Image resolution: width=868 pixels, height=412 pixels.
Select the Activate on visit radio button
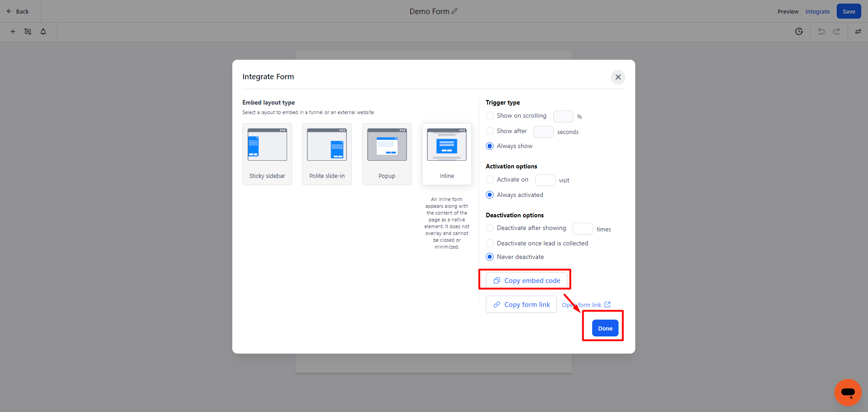(x=489, y=180)
